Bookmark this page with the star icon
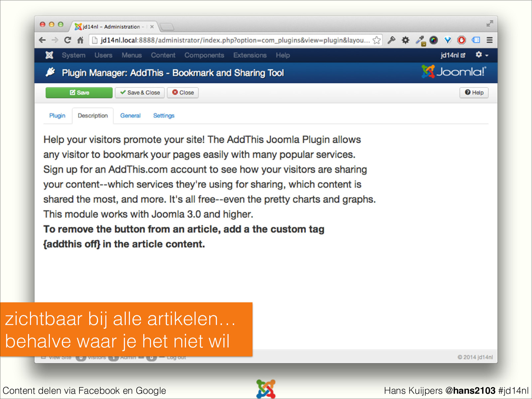This screenshot has width=532, height=399. (376, 40)
